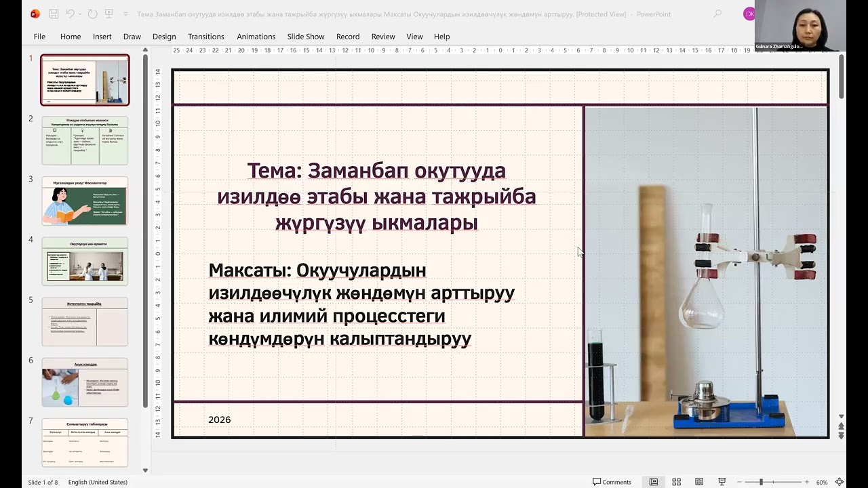The width and height of the screenshot is (868, 488).
Task: Click the 60% zoom level value
Action: coord(822,482)
